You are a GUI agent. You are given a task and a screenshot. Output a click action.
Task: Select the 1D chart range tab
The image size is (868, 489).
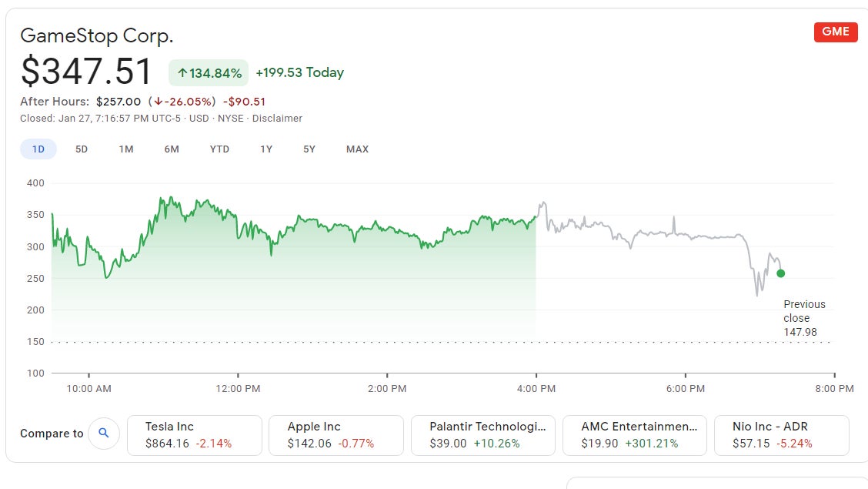coord(38,149)
